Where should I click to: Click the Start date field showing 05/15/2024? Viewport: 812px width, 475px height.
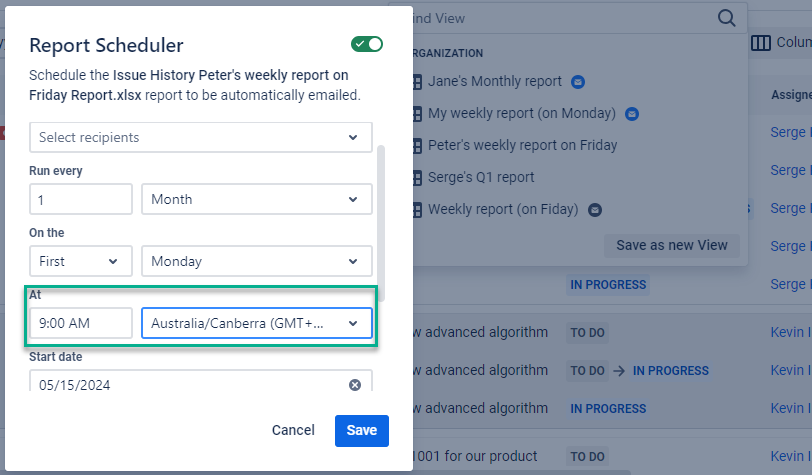click(180, 385)
